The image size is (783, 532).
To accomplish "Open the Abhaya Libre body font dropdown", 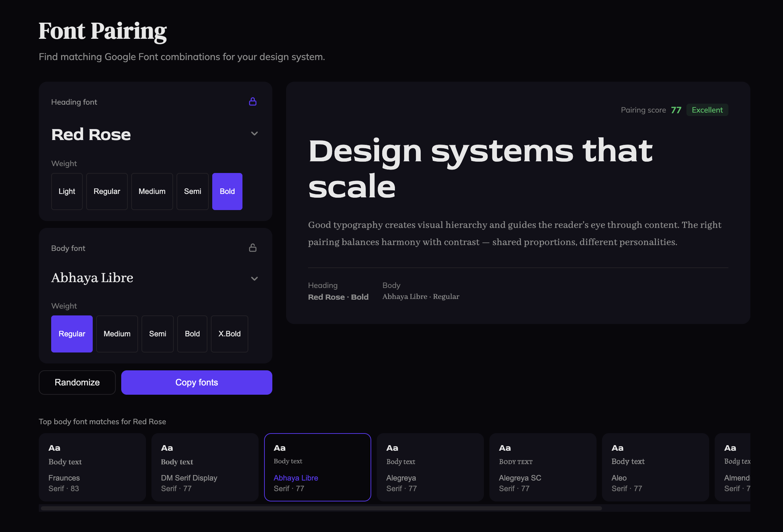I will pos(254,279).
